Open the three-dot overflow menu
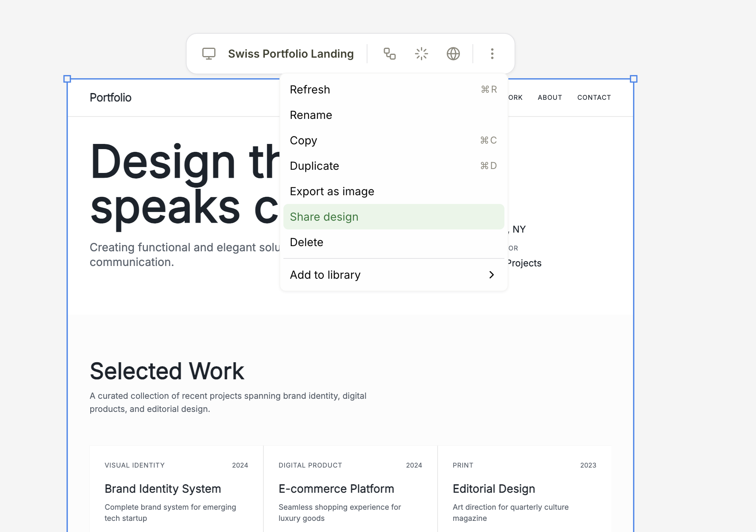This screenshot has height=532, width=756. pyautogui.click(x=492, y=53)
